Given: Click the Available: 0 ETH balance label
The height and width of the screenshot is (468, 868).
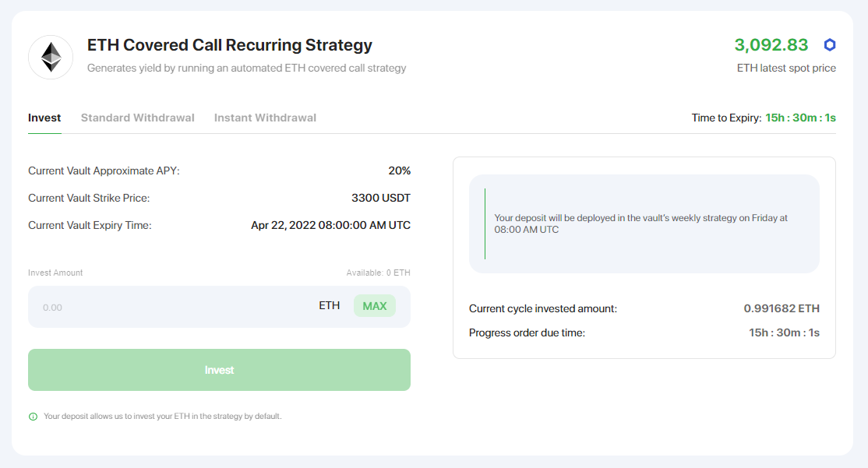Looking at the screenshot, I should (378, 273).
